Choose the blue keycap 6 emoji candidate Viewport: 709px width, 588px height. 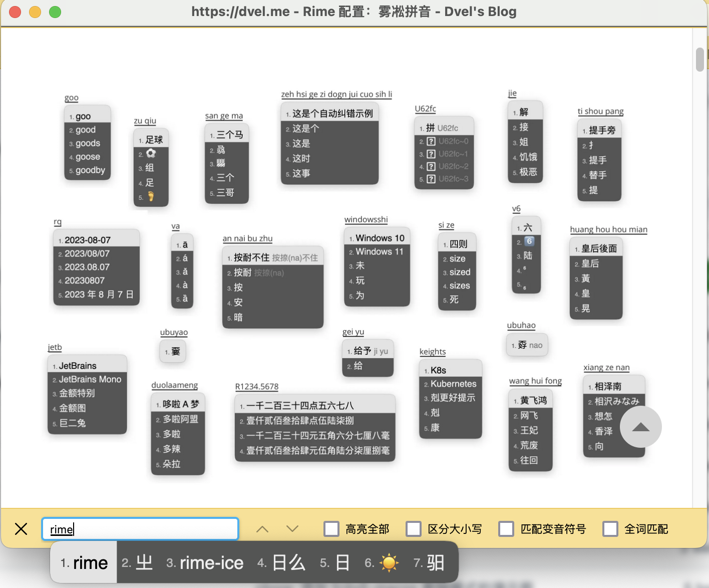[x=529, y=241]
